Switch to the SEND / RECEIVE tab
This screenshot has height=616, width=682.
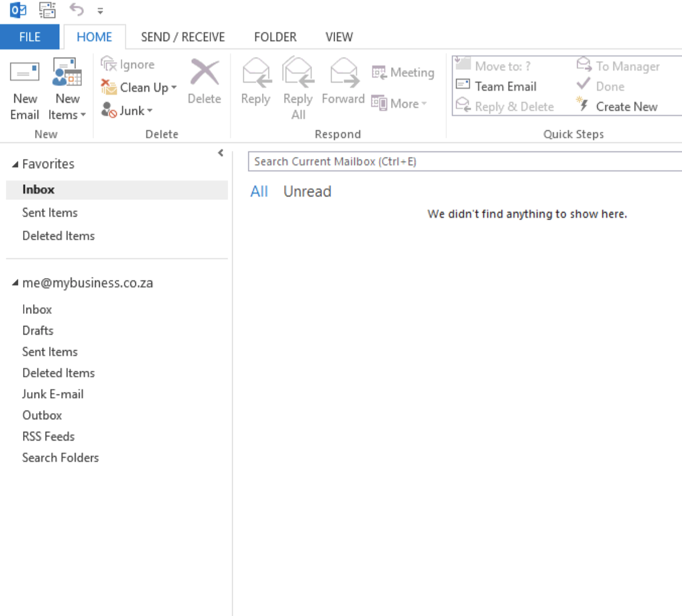(x=183, y=37)
